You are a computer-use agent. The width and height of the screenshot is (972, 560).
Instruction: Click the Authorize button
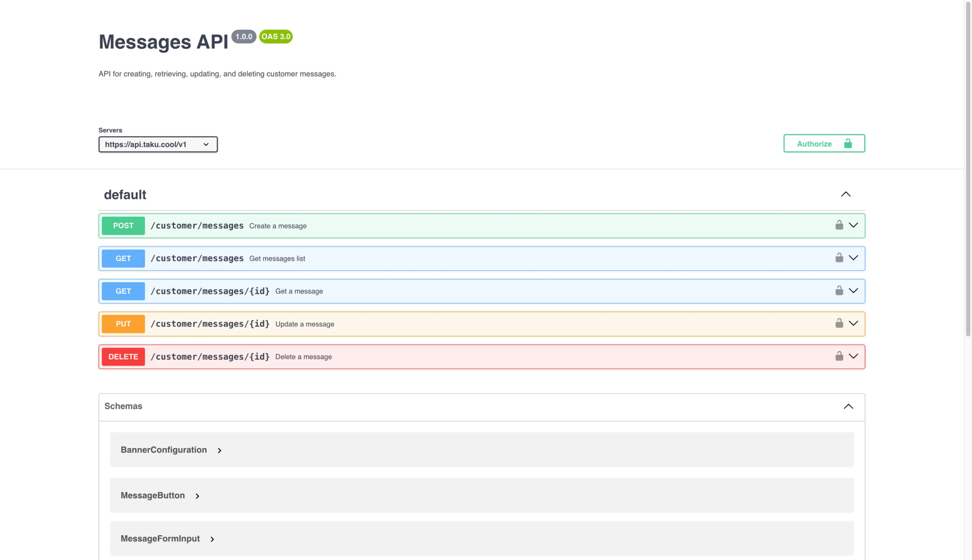[824, 143]
